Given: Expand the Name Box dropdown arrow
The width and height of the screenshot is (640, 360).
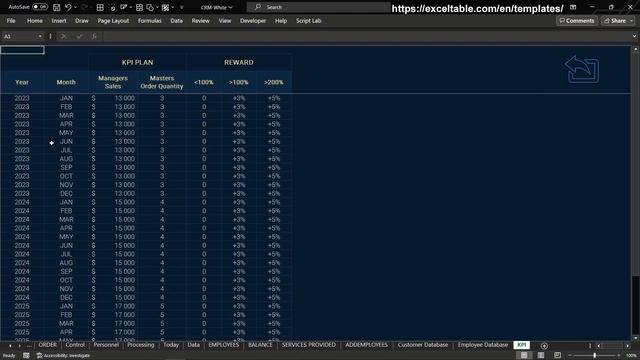Looking at the screenshot, I should tap(40, 36).
